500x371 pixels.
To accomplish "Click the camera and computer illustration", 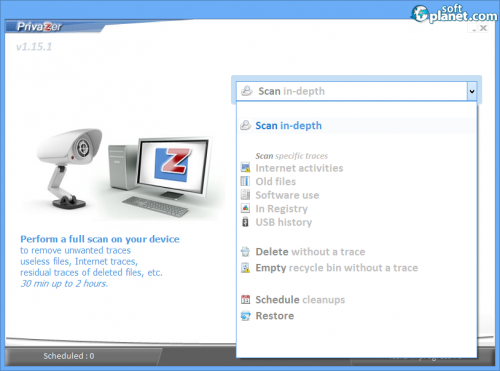I will [123, 173].
